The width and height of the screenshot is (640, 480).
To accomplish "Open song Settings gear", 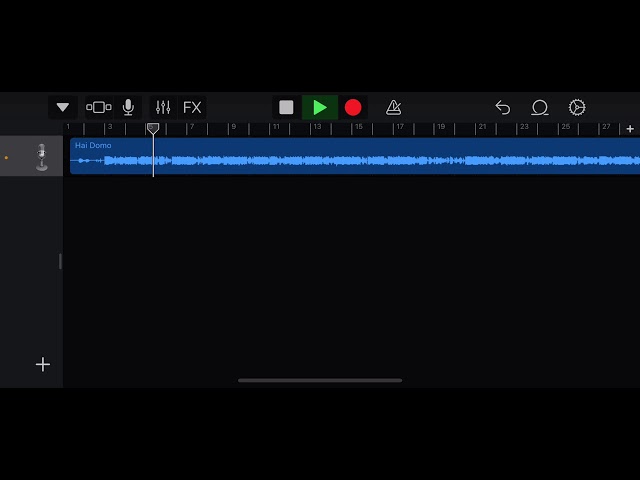I will [x=577, y=107].
